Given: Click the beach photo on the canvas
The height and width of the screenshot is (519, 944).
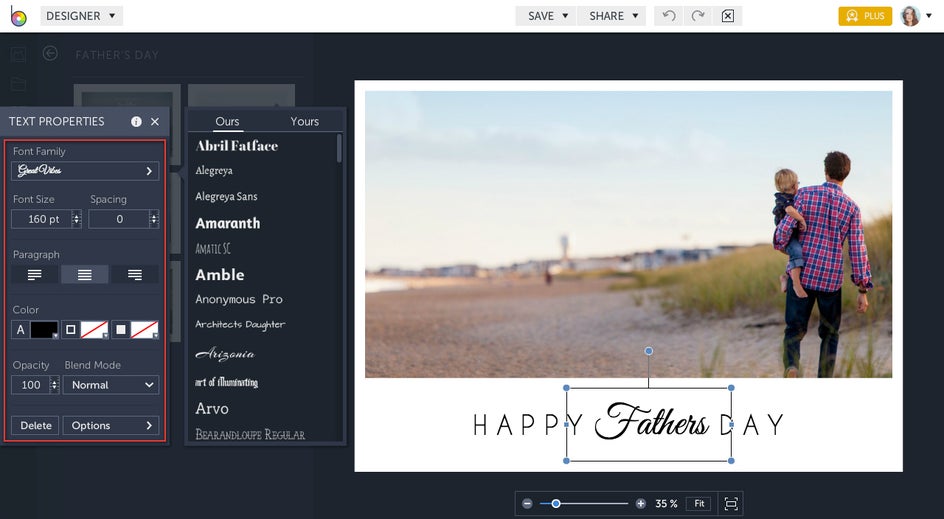Looking at the screenshot, I should pos(629,234).
